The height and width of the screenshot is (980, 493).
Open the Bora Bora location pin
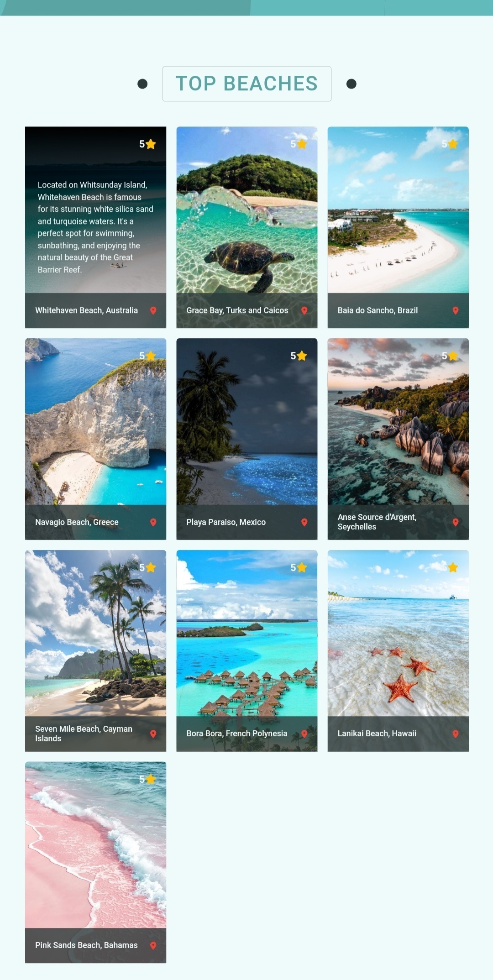(x=304, y=734)
